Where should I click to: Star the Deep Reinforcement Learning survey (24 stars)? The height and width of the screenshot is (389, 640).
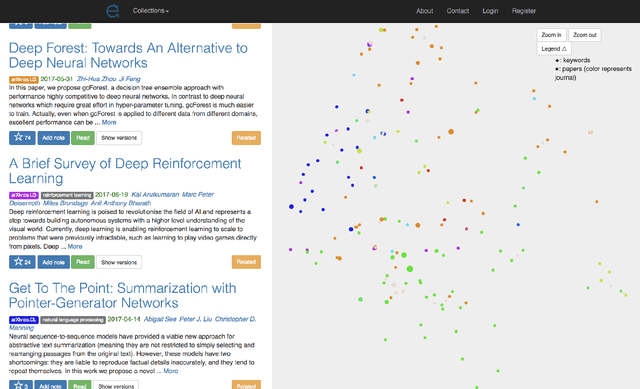22,262
